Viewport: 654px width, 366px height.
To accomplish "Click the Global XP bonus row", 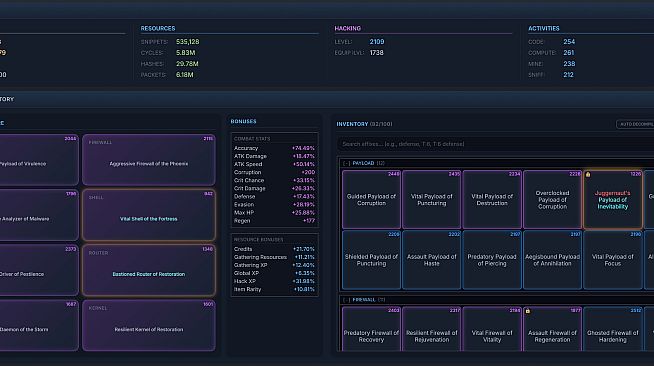I will (x=274, y=273).
